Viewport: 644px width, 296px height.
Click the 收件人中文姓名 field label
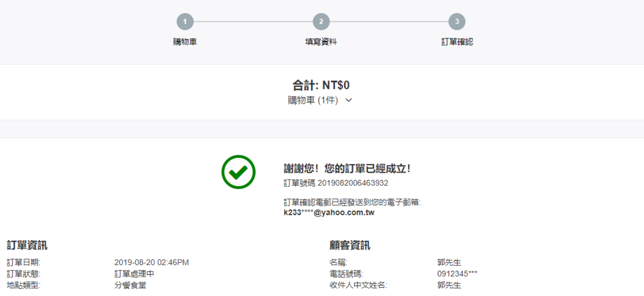358,285
